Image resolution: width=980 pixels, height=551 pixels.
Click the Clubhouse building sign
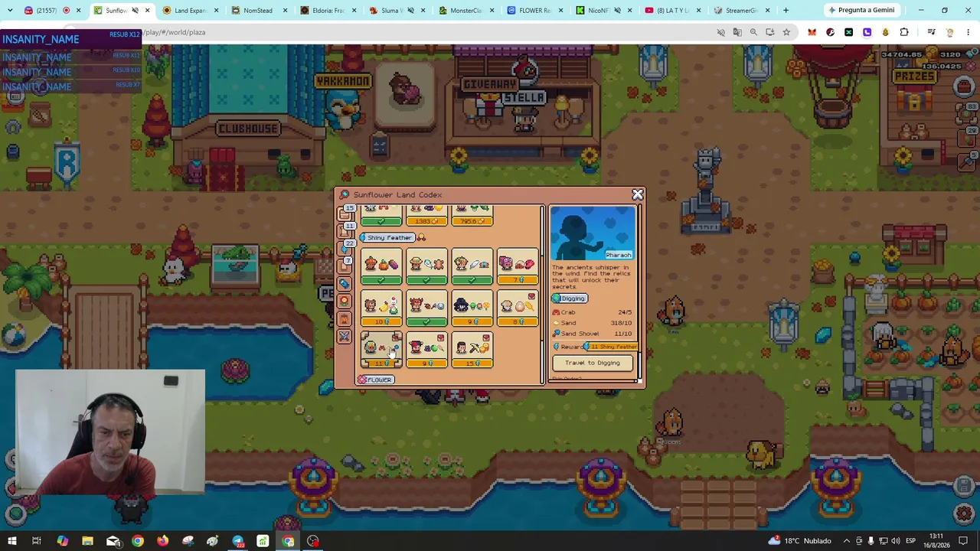click(x=248, y=128)
